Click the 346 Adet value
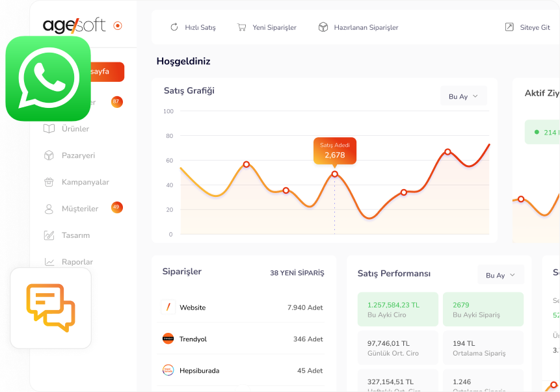The height and width of the screenshot is (392, 560). click(308, 339)
